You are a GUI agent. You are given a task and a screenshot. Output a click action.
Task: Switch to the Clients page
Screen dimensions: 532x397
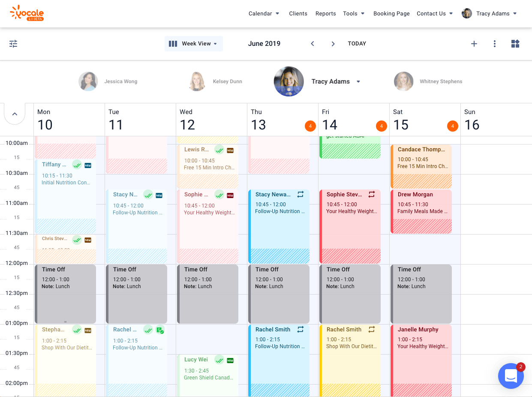click(x=298, y=13)
